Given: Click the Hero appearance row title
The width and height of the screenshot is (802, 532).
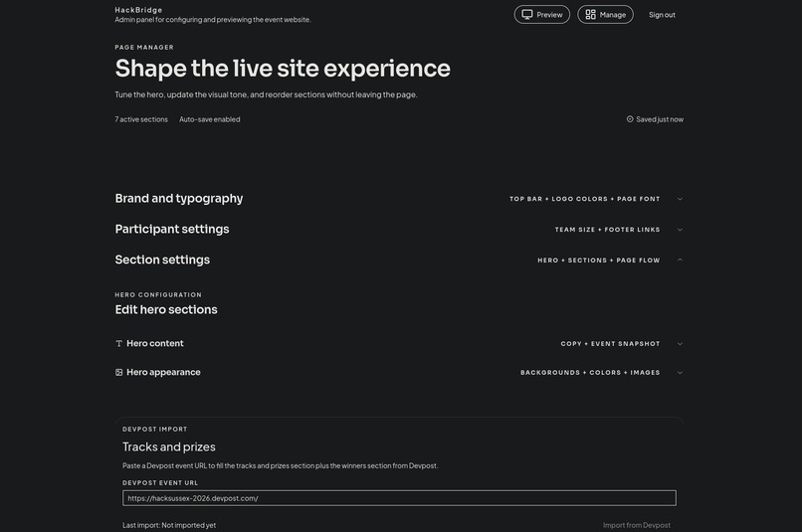Looking at the screenshot, I should click(163, 372).
